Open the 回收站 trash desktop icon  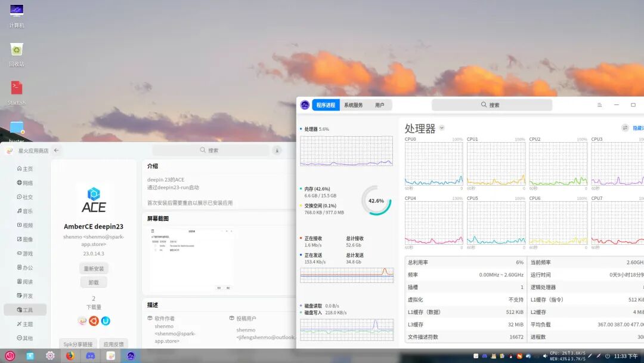[17, 54]
